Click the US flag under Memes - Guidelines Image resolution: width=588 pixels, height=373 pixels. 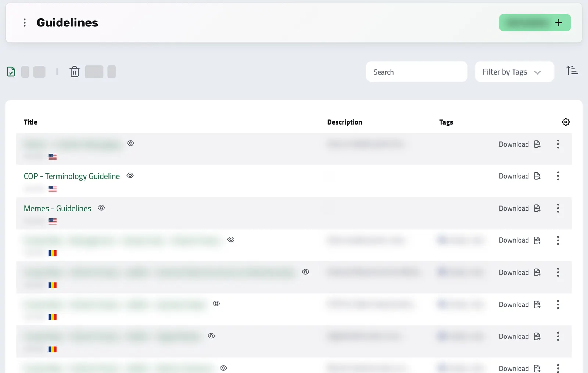[53, 221]
